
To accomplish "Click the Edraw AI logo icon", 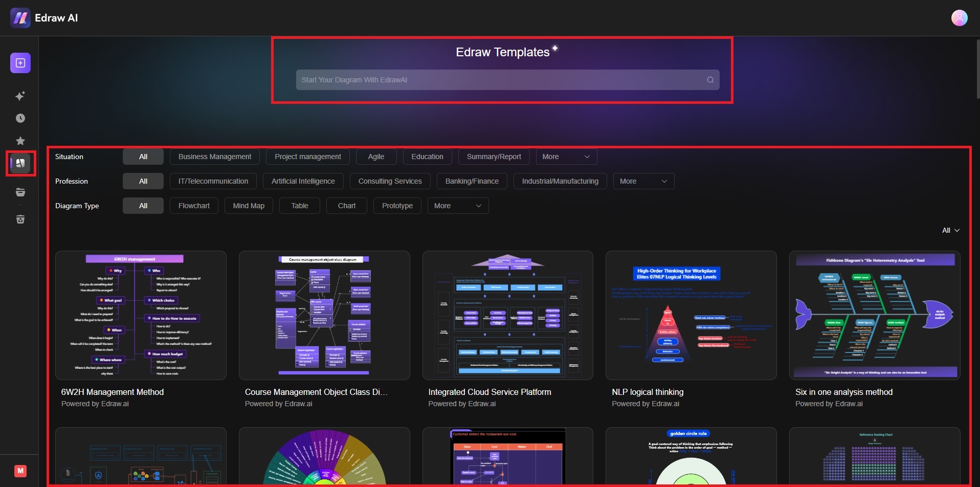I will (x=20, y=18).
